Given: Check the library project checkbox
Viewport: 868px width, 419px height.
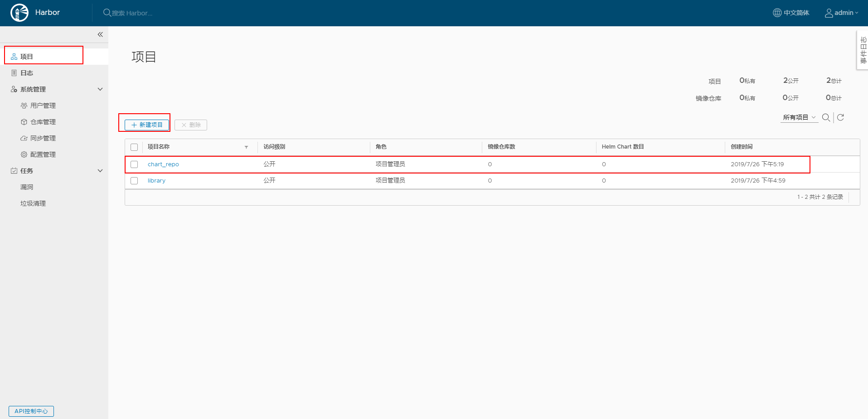Looking at the screenshot, I should [x=134, y=180].
